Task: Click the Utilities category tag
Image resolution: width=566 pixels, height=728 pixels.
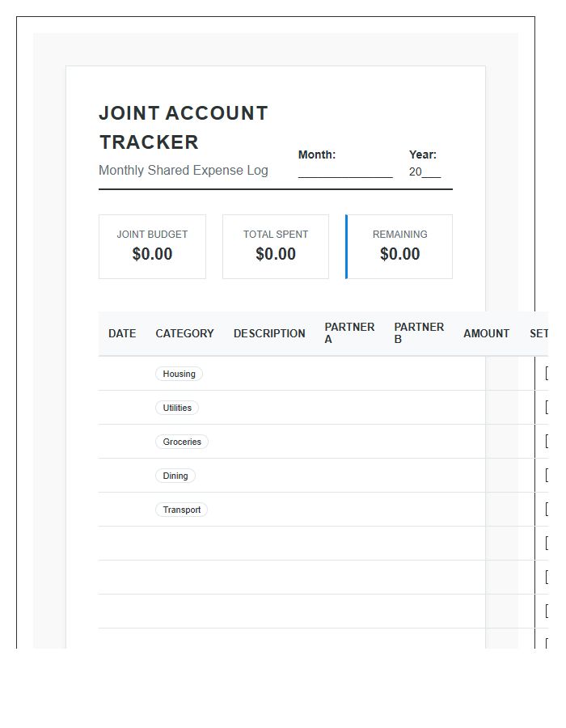Action: (x=177, y=408)
